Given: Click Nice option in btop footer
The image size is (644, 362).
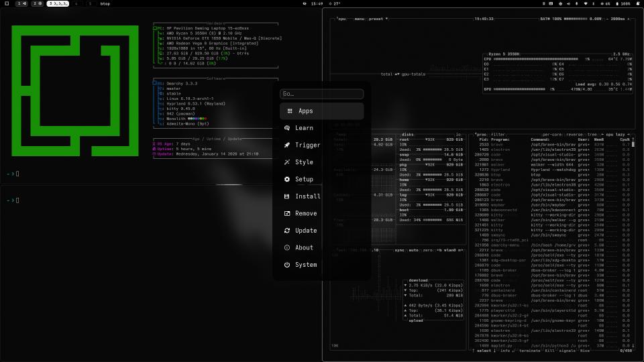Looking at the screenshot, I should tap(584, 351).
